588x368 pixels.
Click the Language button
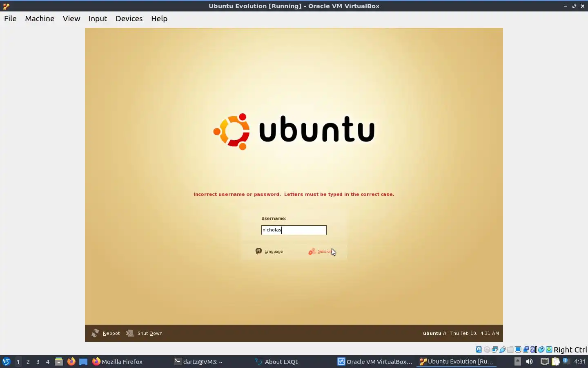(269, 251)
